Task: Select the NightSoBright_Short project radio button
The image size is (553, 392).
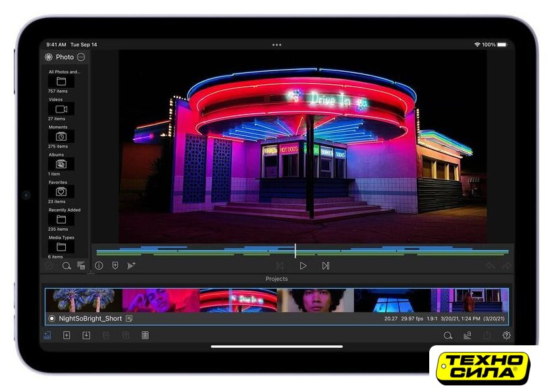Action: 52,318
